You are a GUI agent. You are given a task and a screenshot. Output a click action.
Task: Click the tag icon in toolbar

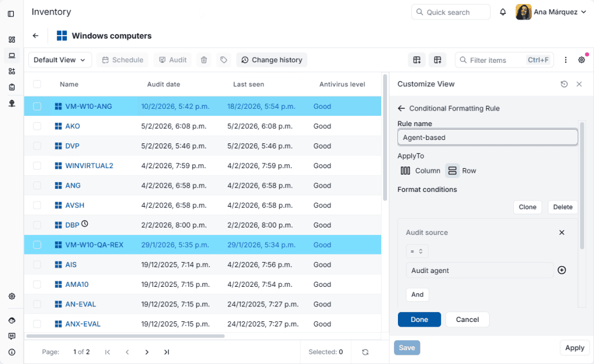224,60
